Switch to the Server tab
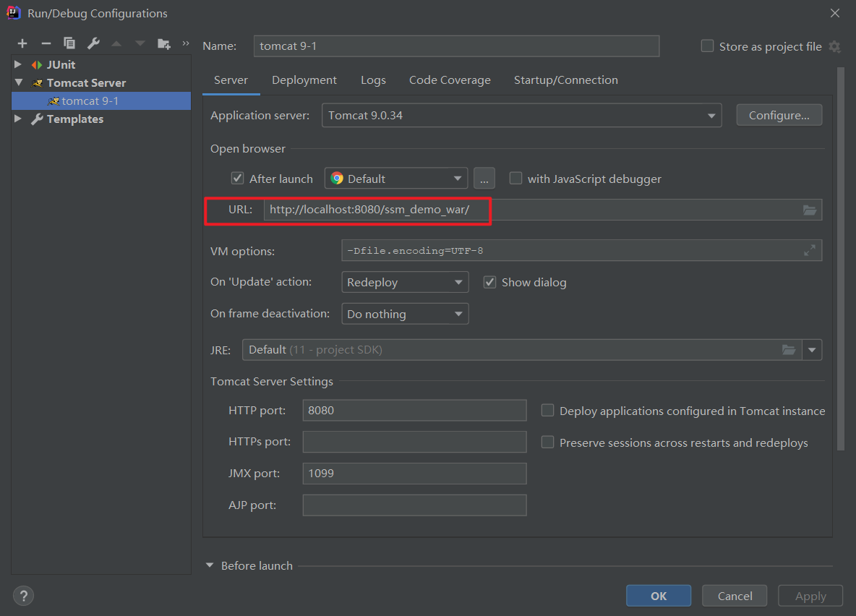 [x=231, y=80]
